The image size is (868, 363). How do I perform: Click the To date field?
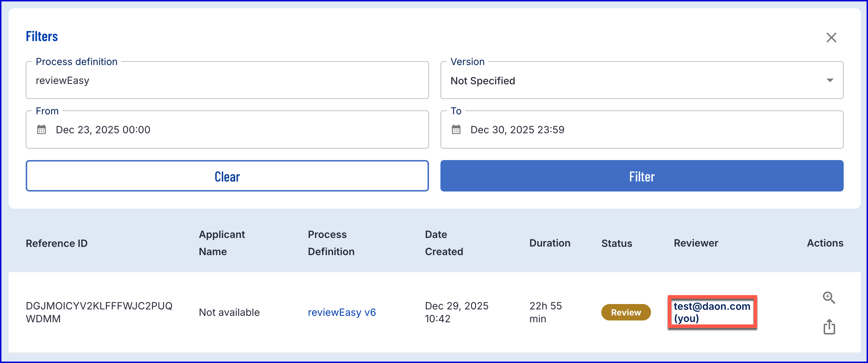point(651,130)
